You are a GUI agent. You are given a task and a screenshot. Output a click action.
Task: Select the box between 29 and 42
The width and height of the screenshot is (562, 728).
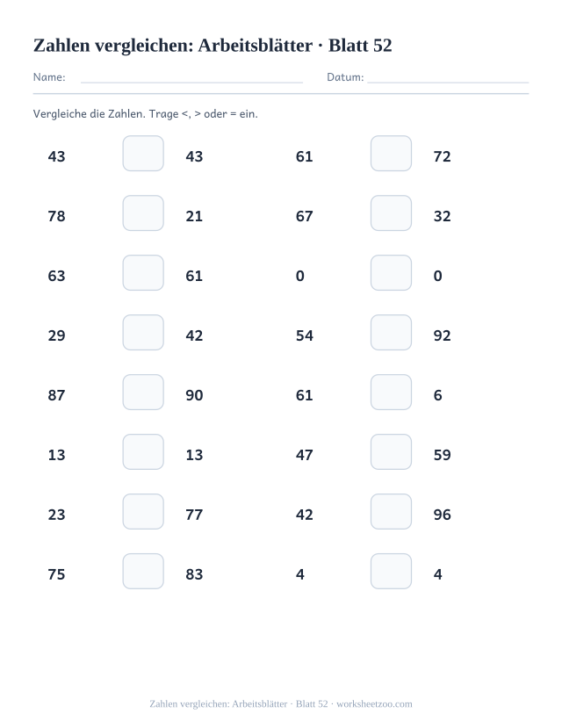pyautogui.click(x=143, y=333)
